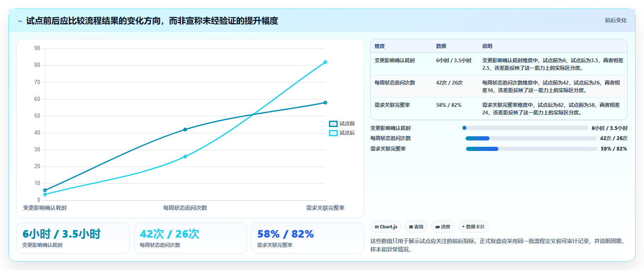644x270 pixels.
Task: Click the footer note starting 这些数值只用于
Action: [499, 246]
